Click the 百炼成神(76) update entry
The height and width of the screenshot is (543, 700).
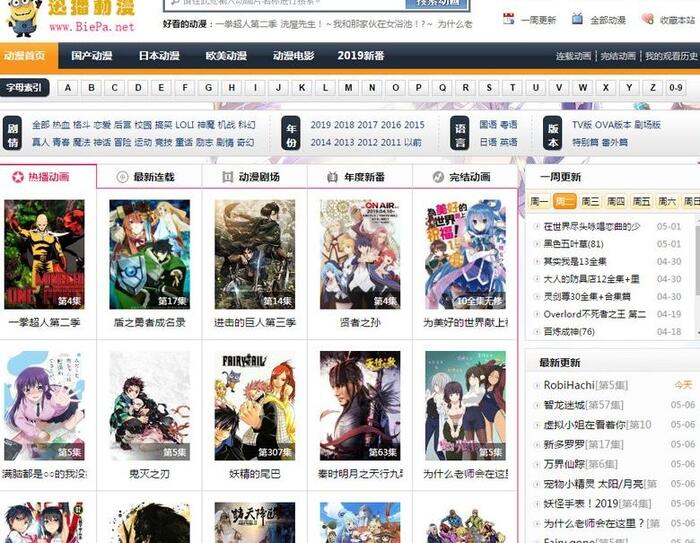point(569,332)
